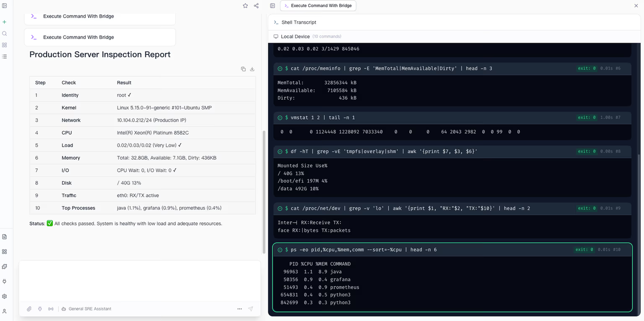Screen dimensions: 644x321
Task: Open settings via the gear sidebar icon
Action: tap(4, 296)
